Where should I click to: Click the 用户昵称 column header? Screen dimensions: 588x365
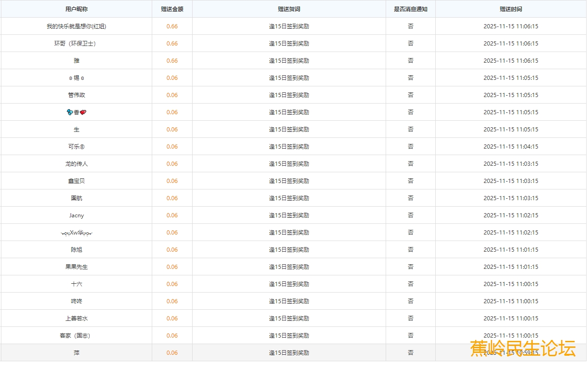click(x=76, y=9)
